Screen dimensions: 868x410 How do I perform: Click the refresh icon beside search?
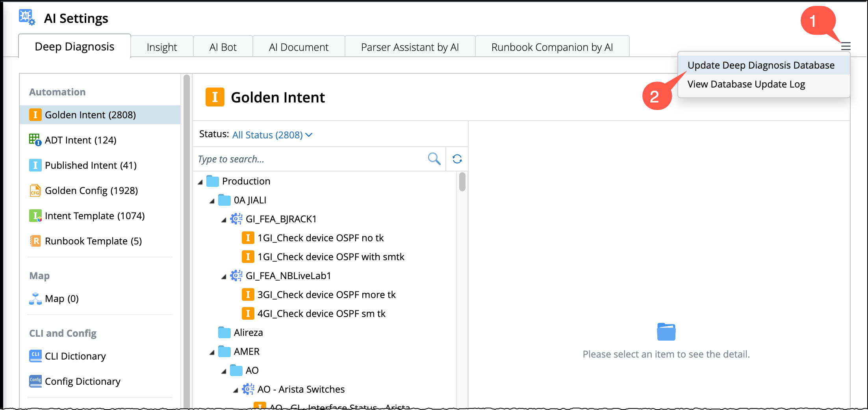[x=457, y=159]
